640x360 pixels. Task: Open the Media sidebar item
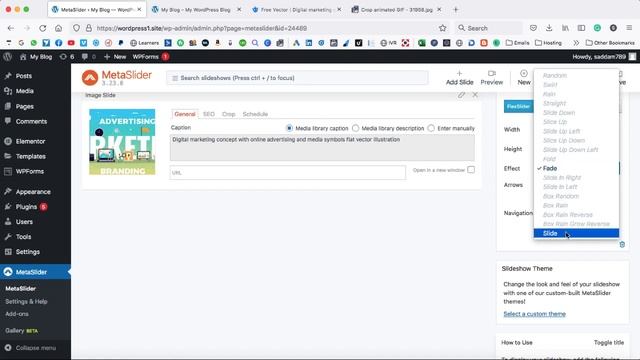(x=24, y=91)
